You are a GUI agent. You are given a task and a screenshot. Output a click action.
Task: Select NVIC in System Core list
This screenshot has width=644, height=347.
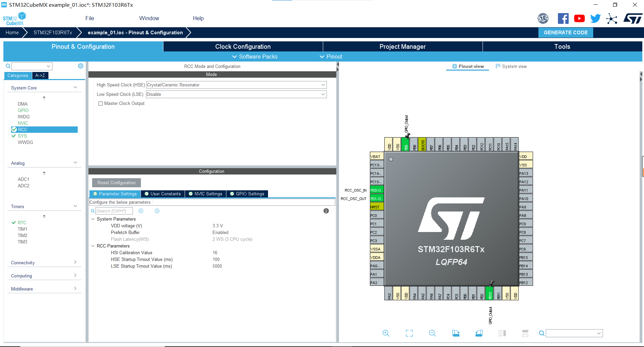pos(23,123)
